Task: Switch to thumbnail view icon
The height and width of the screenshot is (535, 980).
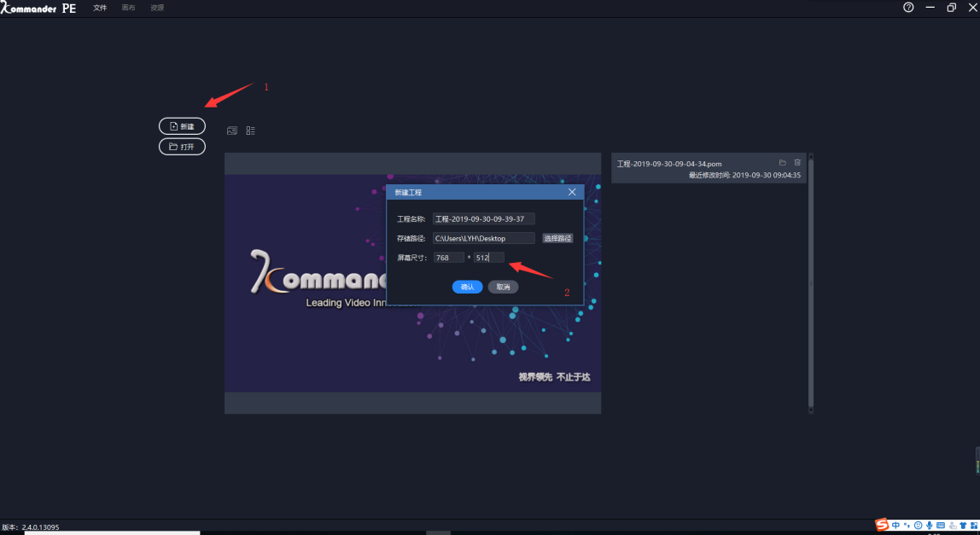Action: click(231, 131)
